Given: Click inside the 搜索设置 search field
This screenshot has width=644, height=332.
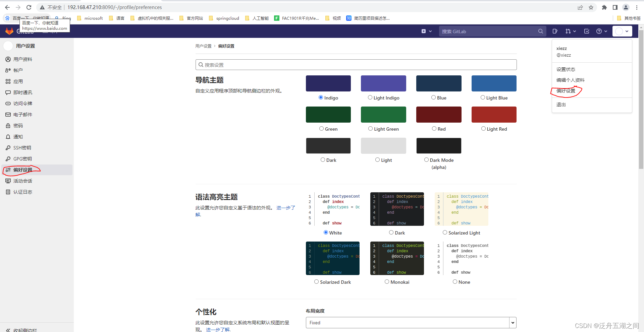Looking at the screenshot, I should (356, 64).
